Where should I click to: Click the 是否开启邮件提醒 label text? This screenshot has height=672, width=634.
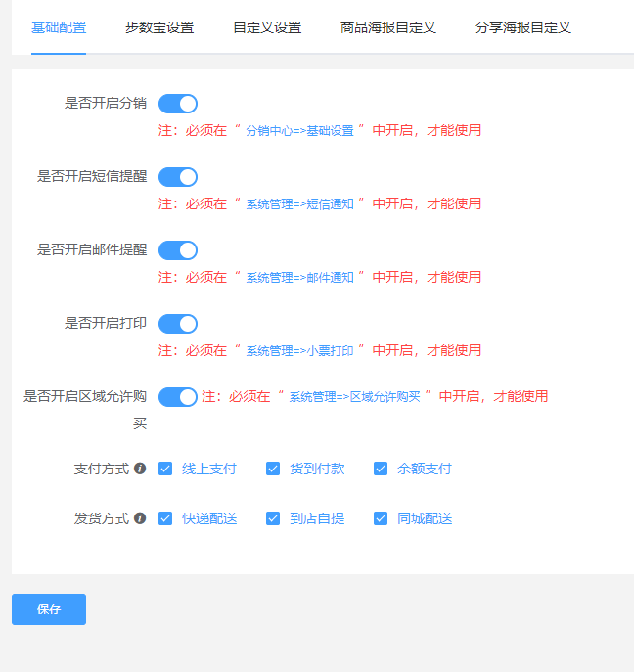(x=92, y=249)
